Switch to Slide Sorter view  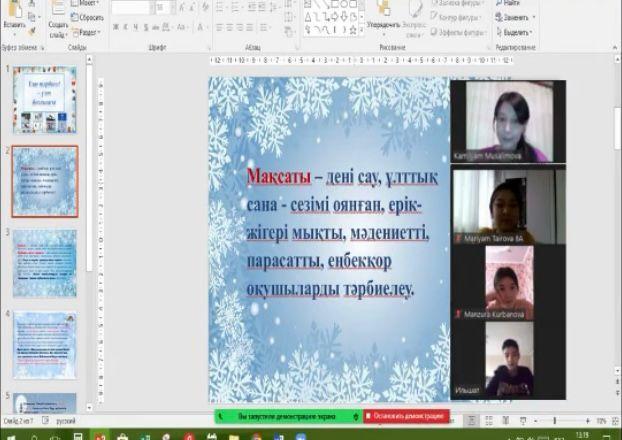coord(489,421)
